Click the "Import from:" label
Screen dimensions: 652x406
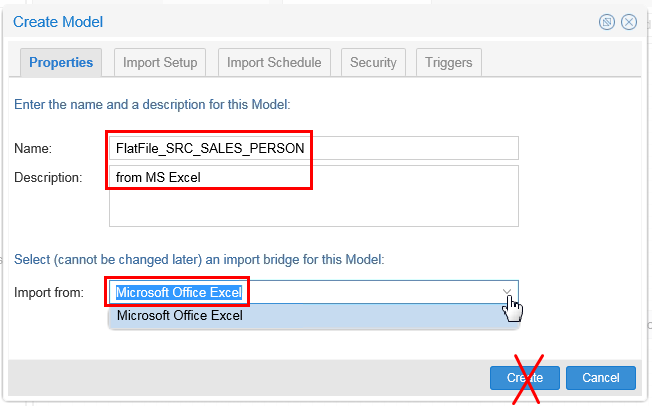[x=48, y=292]
